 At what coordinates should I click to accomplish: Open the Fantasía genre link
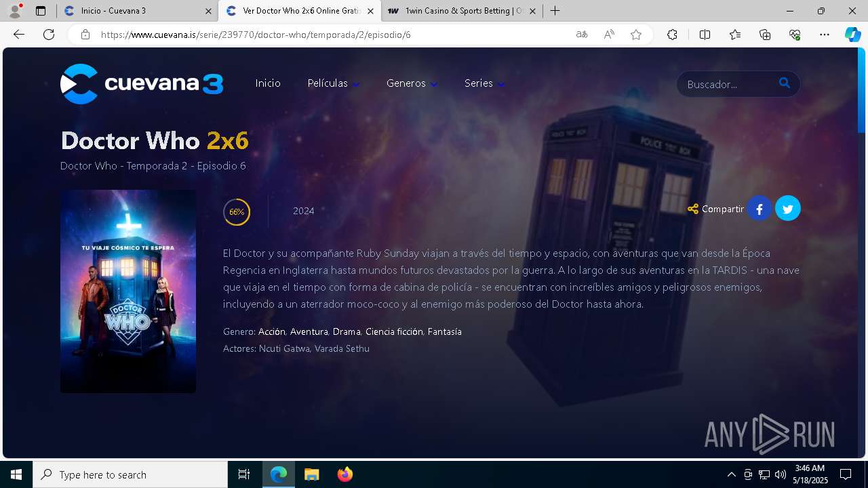(445, 331)
